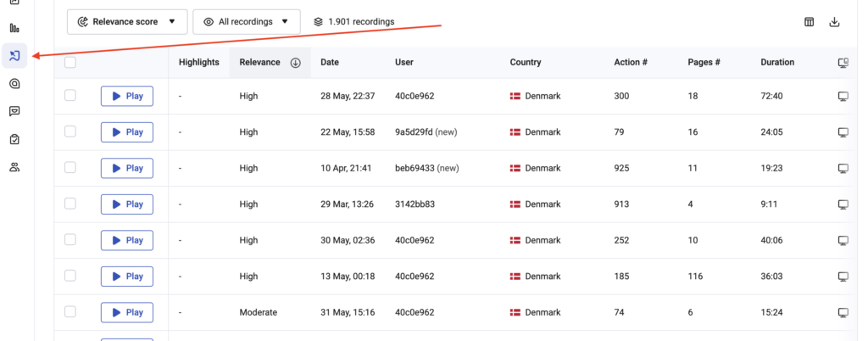Check the box for 30 May, 02:36 recording
868x341 pixels.
[70, 240]
